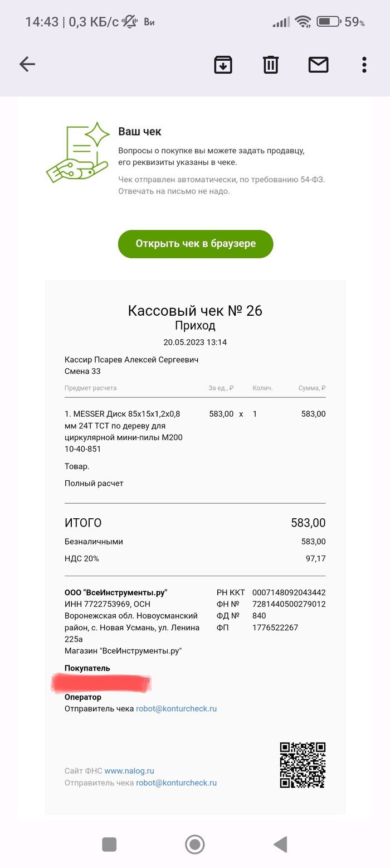This screenshot has width=390, height=868.
Task: Tap the redacted Покупатель field
Action: (x=101, y=683)
